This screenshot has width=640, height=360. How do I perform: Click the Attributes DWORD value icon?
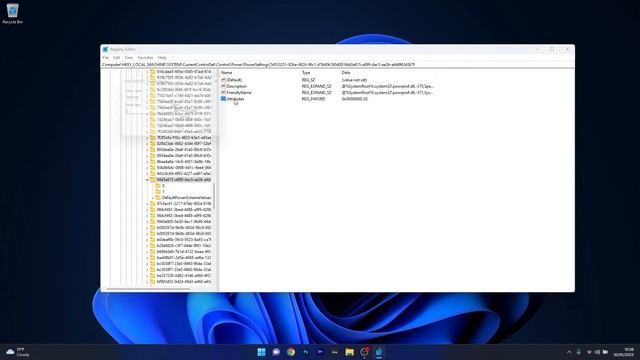tap(223, 99)
